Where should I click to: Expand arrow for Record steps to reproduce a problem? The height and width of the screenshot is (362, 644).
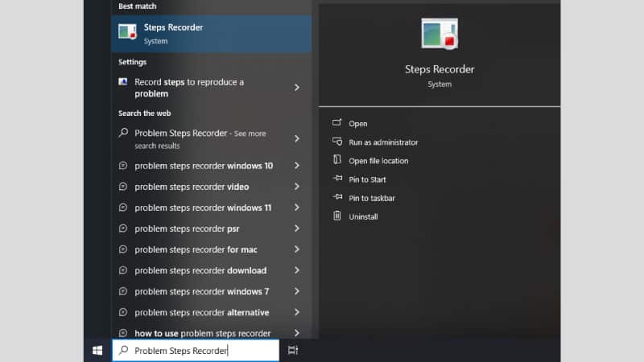pos(296,88)
